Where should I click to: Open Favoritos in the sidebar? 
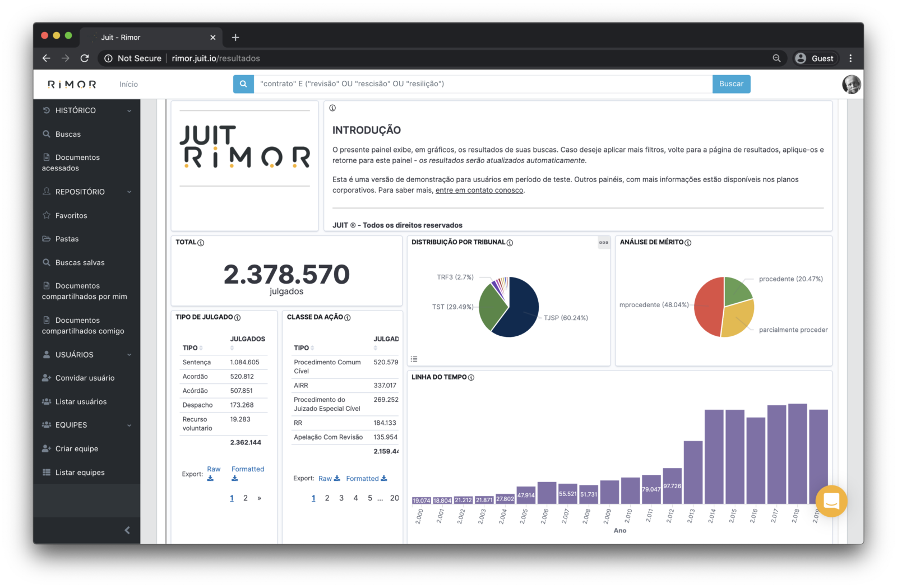71,216
